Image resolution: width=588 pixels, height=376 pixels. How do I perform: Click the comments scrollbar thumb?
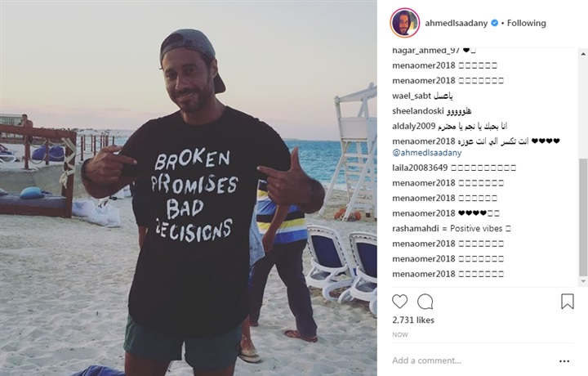click(583, 217)
